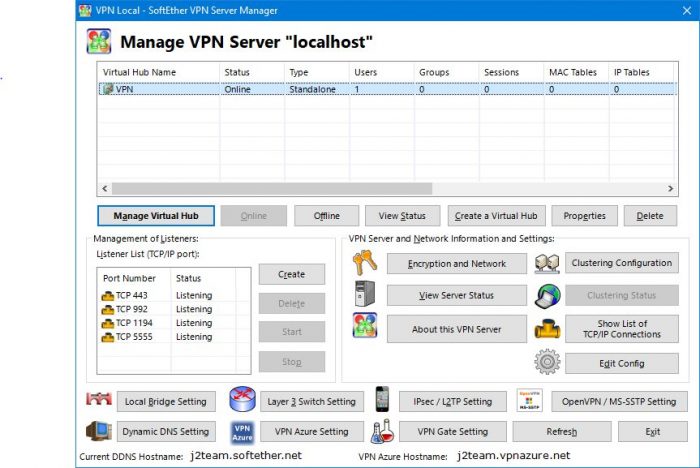Click the listener Delete button
Screen dimensions: 700x468
point(292,304)
